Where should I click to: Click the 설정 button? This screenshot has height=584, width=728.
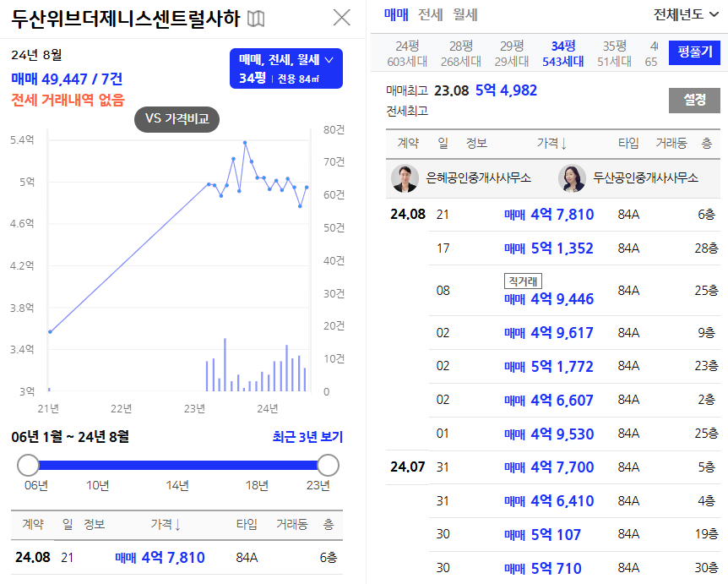point(694,100)
